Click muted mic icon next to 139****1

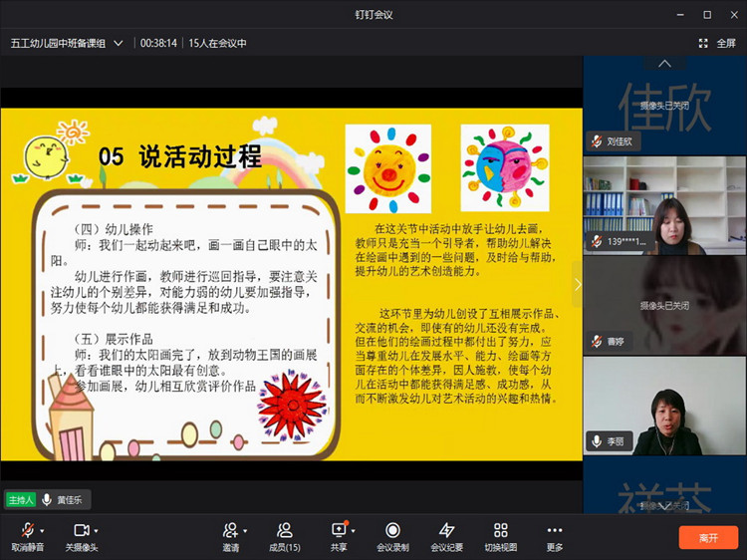(597, 241)
